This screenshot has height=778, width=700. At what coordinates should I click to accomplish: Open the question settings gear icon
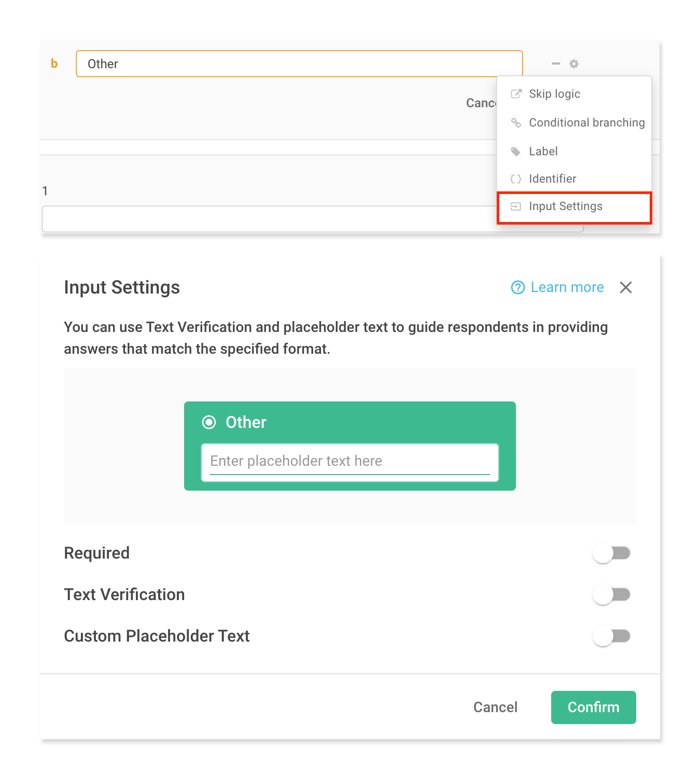tap(573, 63)
